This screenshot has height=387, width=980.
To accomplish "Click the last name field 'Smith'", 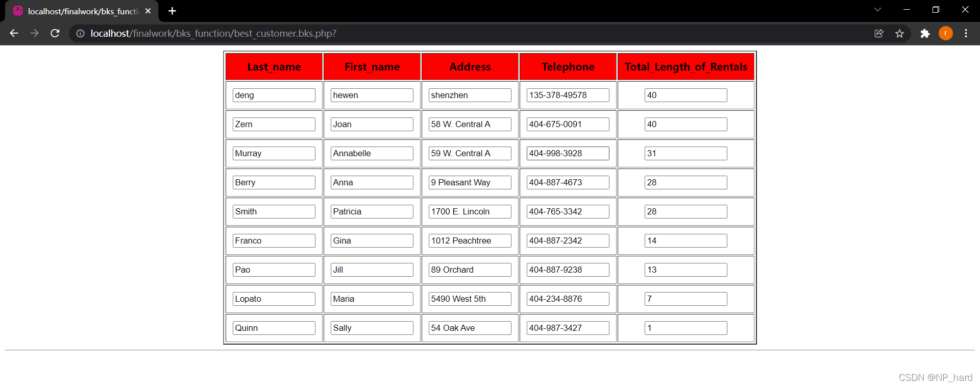I will tap(274, 211).
